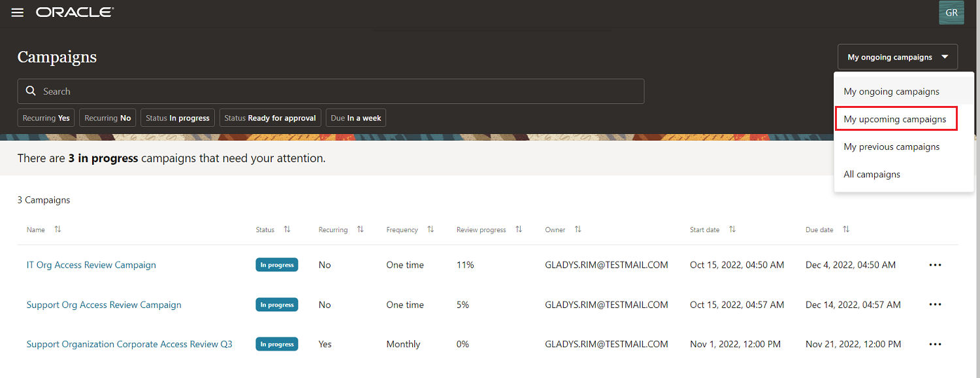The width and height of the screenshot is (980, 378).
Task: Click the 3 Campaigns count label
Action: (44, 200)
